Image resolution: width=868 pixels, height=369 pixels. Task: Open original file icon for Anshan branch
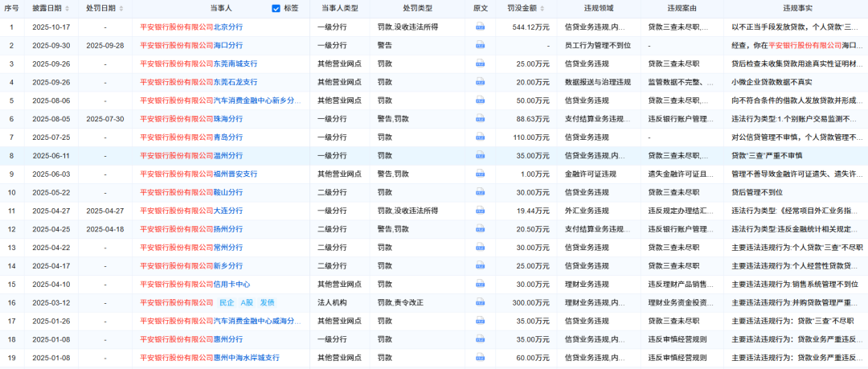point(480,193)
